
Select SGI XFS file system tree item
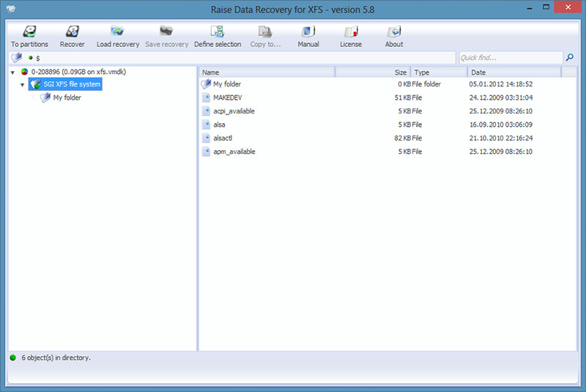[72, 84]
